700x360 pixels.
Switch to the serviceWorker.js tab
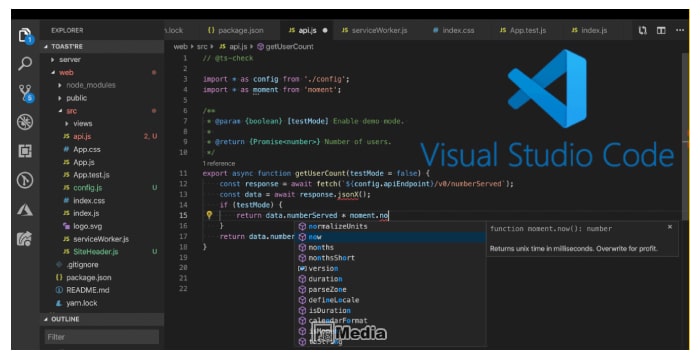pos(374,30)
